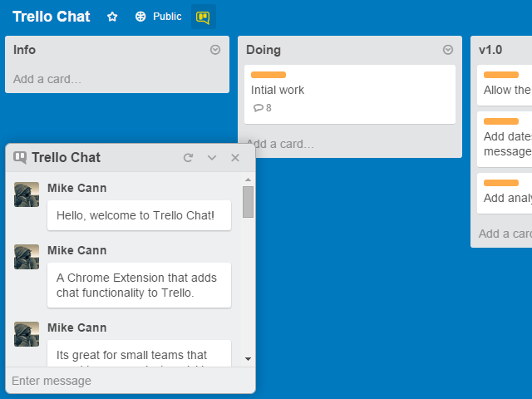Click the Trello Chat board title
Screen dimensions: 532x399
click(52, 17)
